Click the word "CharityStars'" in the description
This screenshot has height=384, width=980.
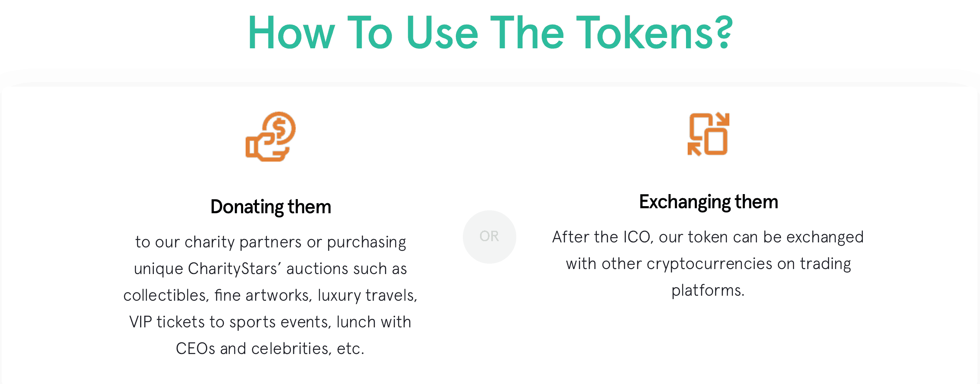click(234, 269)
